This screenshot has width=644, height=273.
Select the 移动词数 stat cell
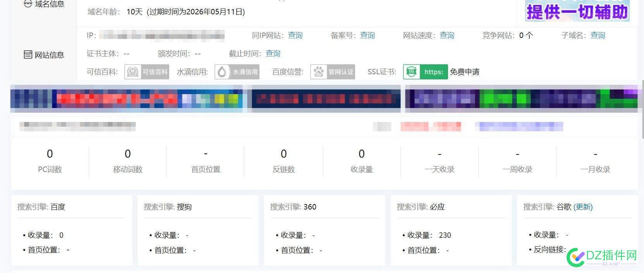pyautogui.click(x=127, y=161)
